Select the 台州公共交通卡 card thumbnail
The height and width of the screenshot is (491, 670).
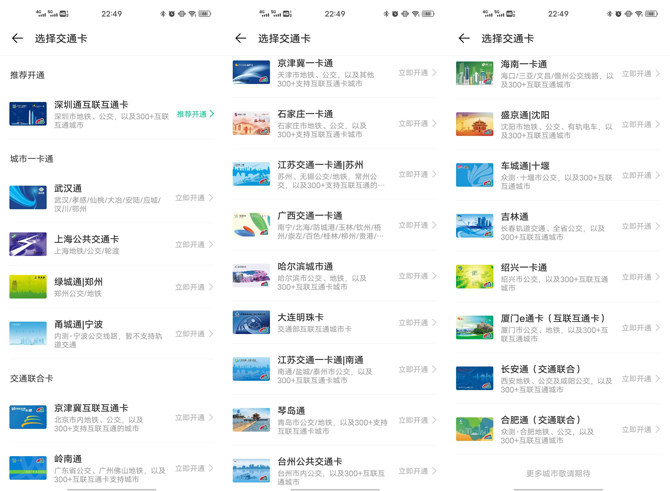tap(251, 470)
